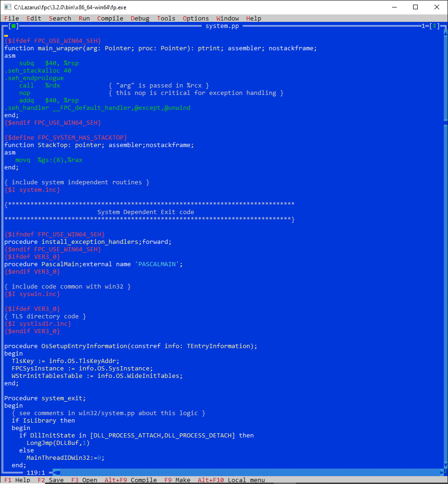
Task: Expand the Debug menu
Action: [140, 18]
